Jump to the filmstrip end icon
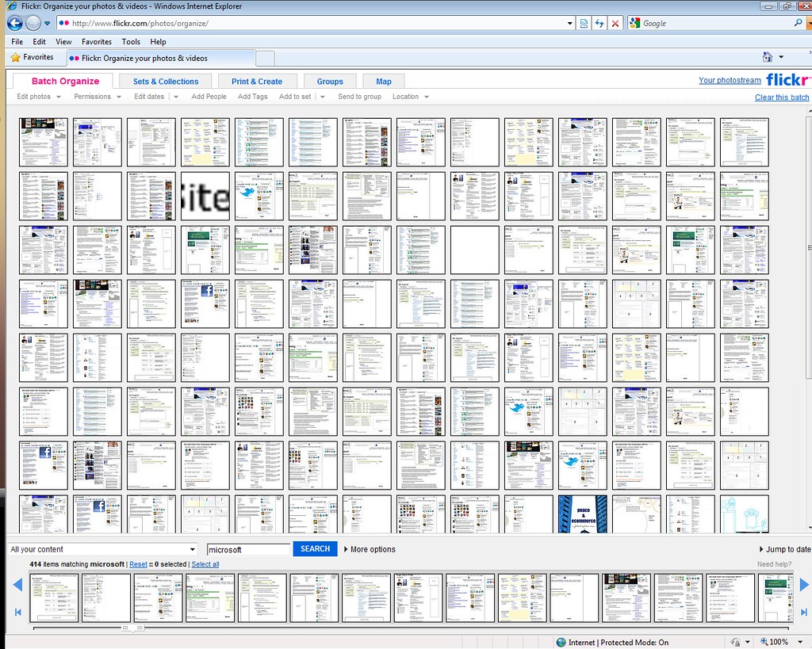Image resolution: width=812 pixels, height=649 pixels. click(x=804, y=613)
